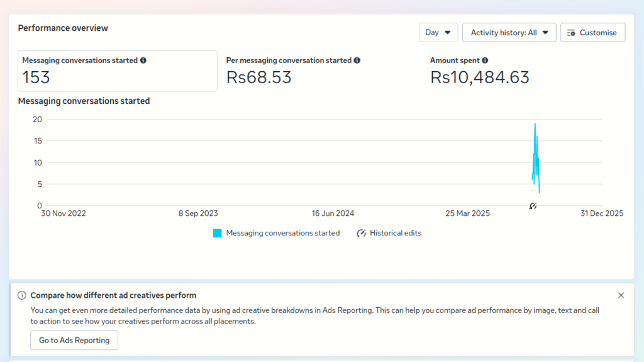644x362 pixels.
Task: Click the Customise button
Action: (592, 33)
